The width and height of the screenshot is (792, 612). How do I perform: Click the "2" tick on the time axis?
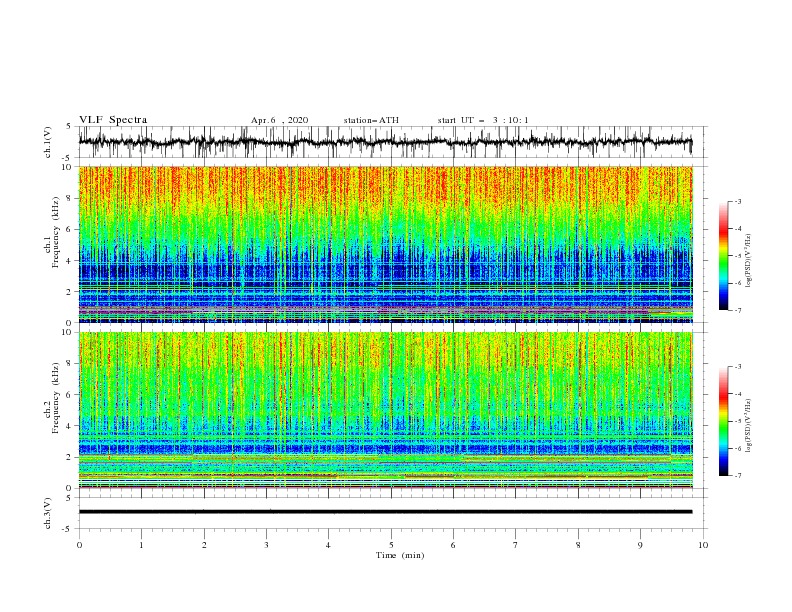tap(204, 545)
